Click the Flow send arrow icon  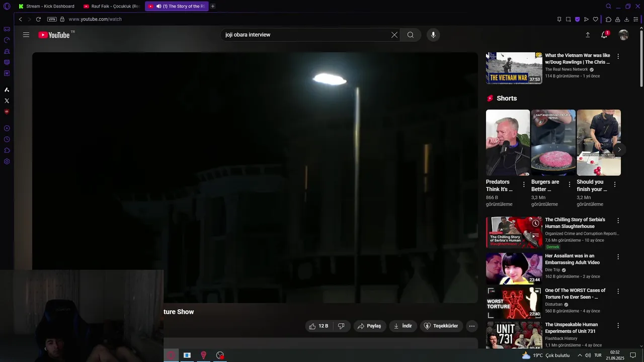[x=586, y=19]
